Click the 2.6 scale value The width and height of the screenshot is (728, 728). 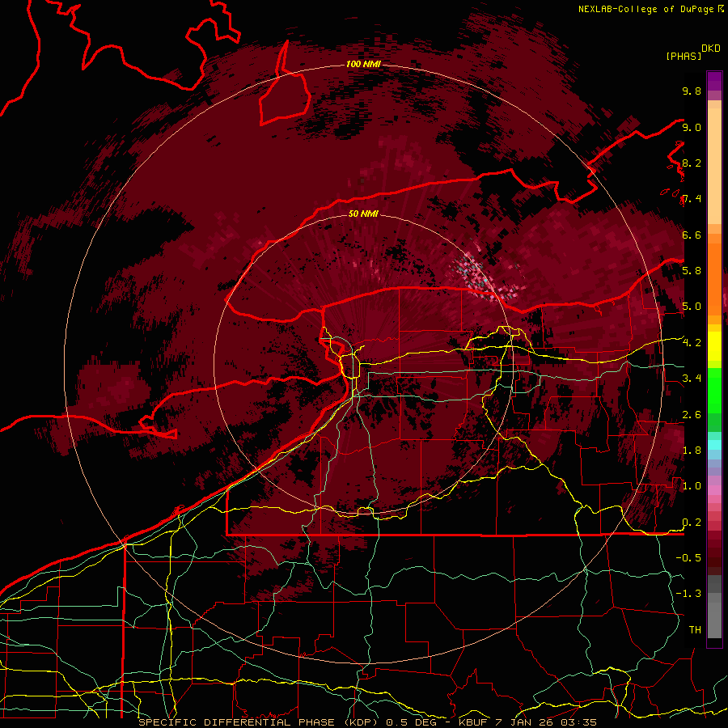point(692,415)
